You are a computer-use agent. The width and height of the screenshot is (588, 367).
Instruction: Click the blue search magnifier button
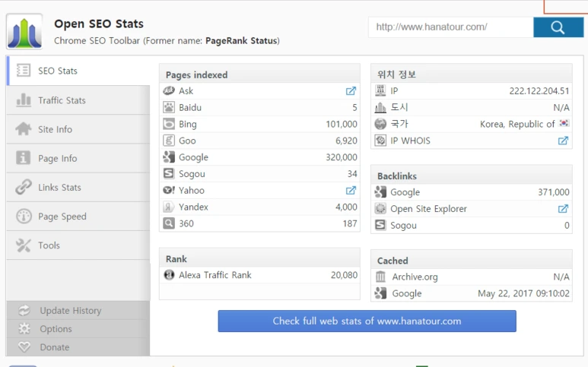point(558,27)
